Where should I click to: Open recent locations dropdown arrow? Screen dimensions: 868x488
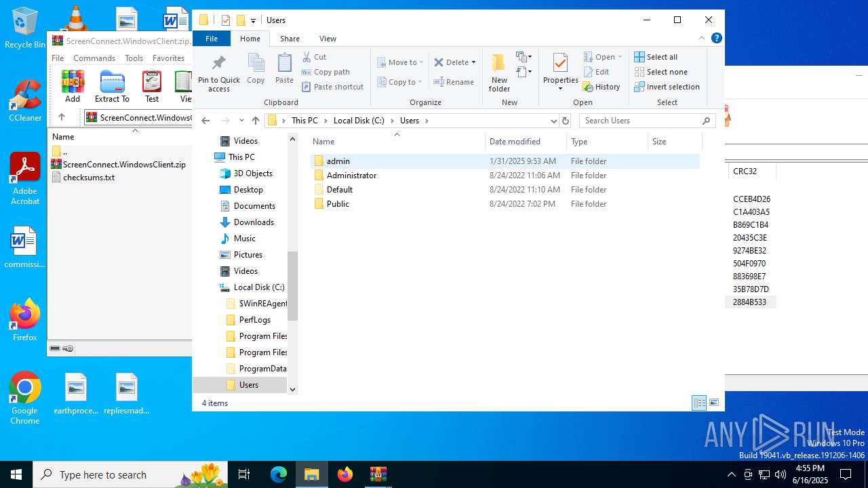241,121
